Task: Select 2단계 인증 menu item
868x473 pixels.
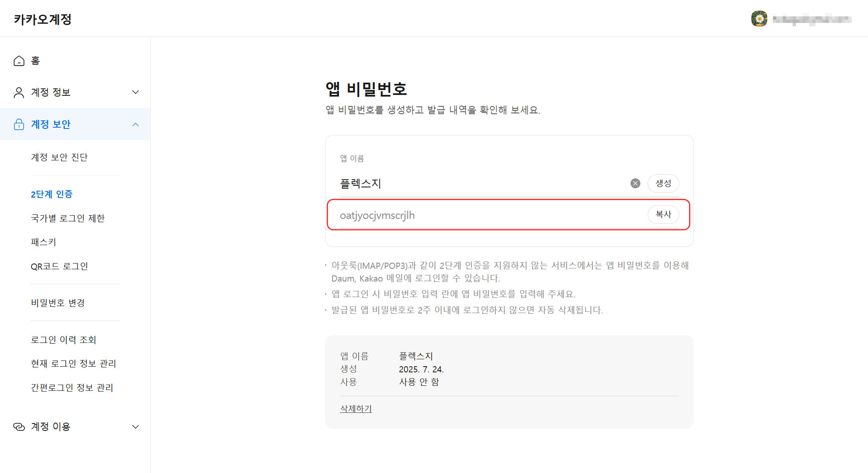Action: [x=52, y=194]
